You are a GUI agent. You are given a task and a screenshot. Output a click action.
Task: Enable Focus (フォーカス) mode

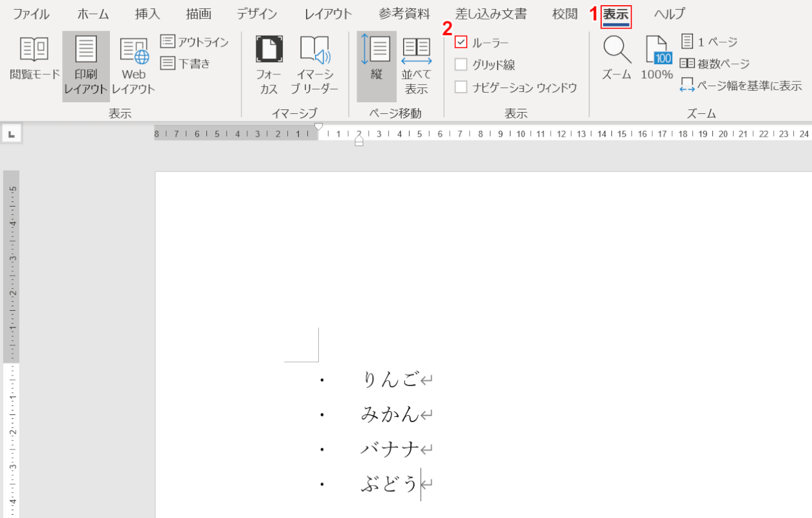pos(269,65)
